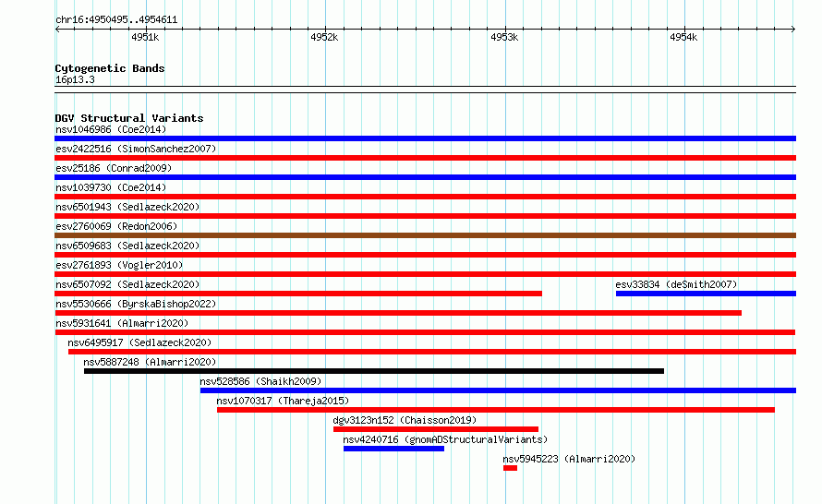Click nsv6509683 (Sedlazeck2020) label
The image size is (822, 504).
coord(127,246)
